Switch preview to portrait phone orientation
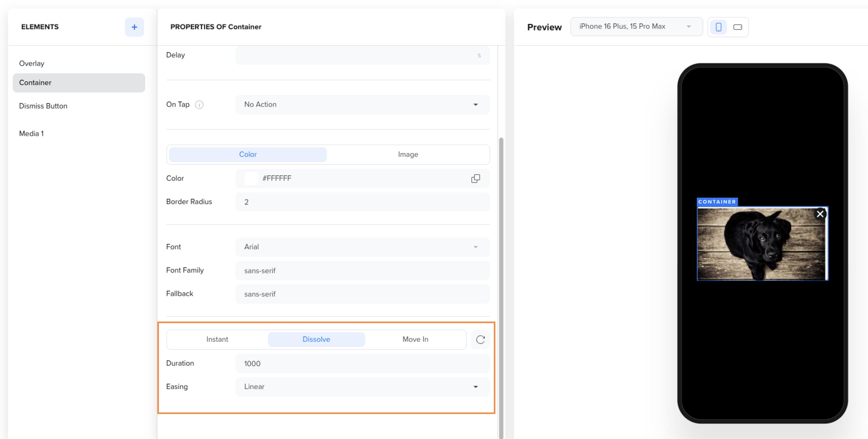The width and height of the screenshot is (868, 439). (718, 27)
